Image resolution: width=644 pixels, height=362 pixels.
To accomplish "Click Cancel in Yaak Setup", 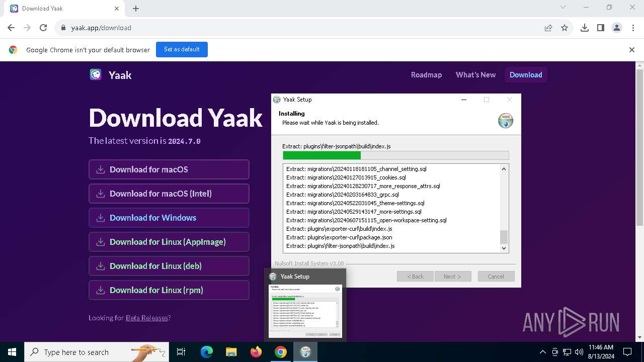I will point(496,276).
